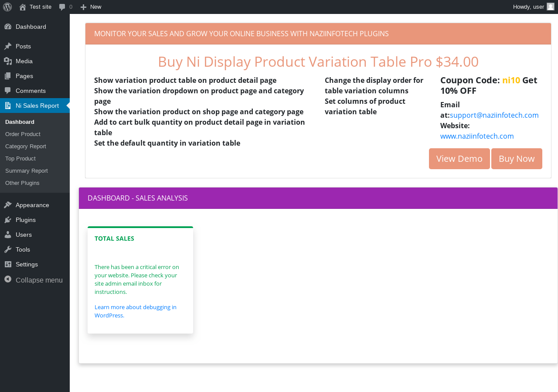
Task: Click the Test site home icon
Action: [x=23, y=7]
